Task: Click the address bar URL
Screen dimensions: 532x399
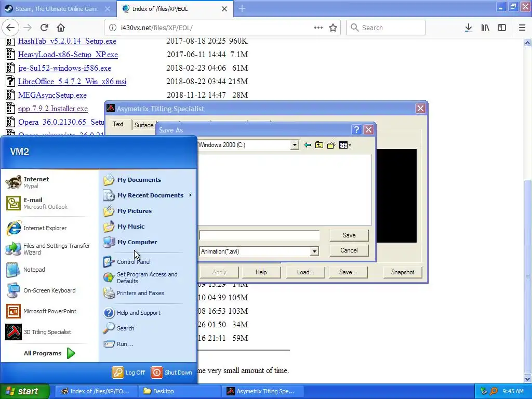Action: tap(157, 28)
